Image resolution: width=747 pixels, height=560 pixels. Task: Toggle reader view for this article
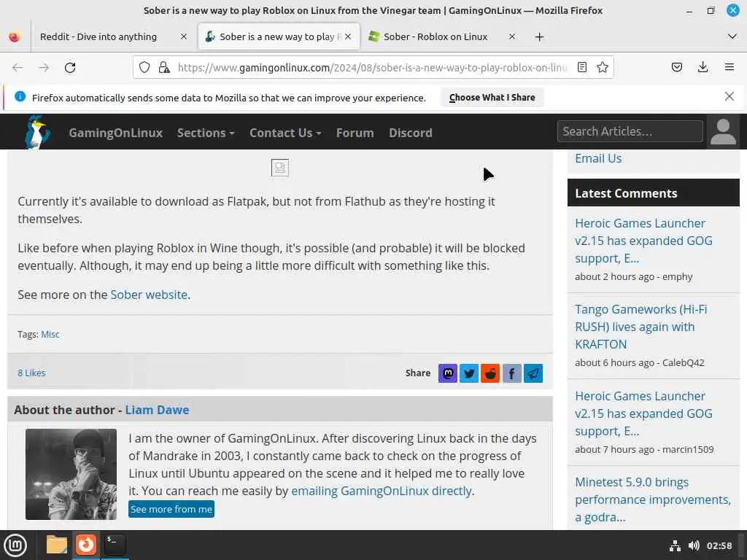[x=581, y=68]
